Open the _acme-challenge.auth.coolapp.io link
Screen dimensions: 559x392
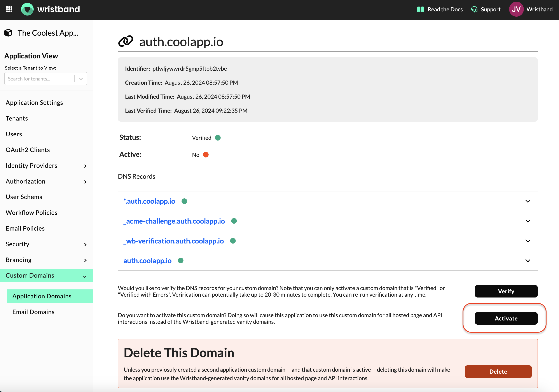[174, 221]
